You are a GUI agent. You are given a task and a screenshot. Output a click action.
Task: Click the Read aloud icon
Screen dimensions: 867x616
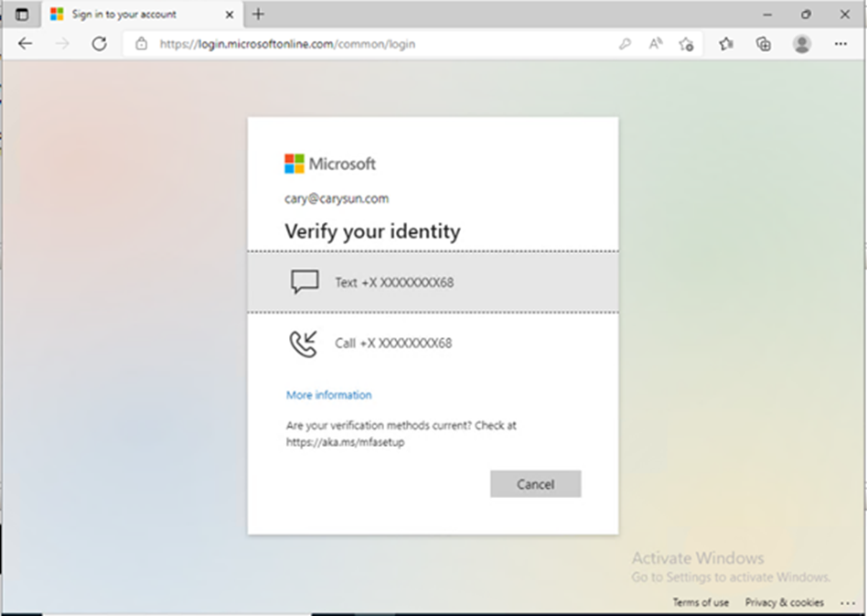click(655, 44)
